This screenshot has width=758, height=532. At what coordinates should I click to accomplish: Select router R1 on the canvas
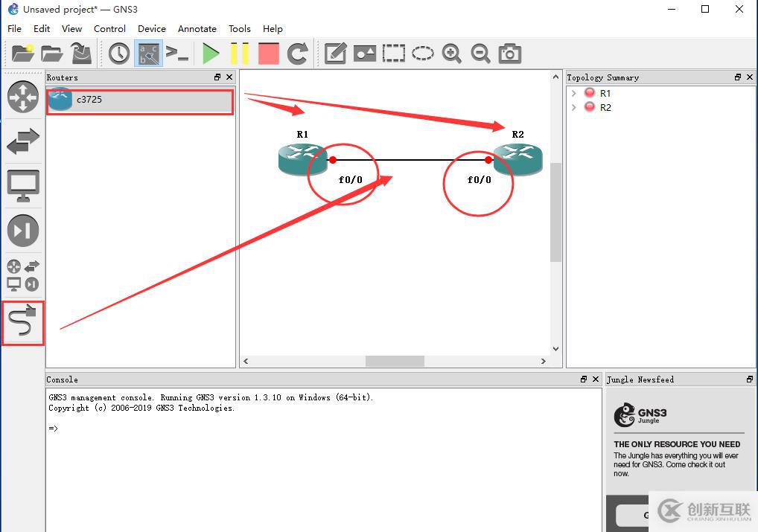pyautogui.click(x=302, y=158)
